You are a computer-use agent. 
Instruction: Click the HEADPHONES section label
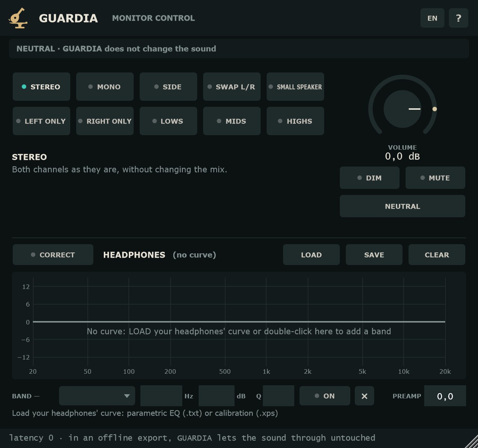(x=134, y=255)
